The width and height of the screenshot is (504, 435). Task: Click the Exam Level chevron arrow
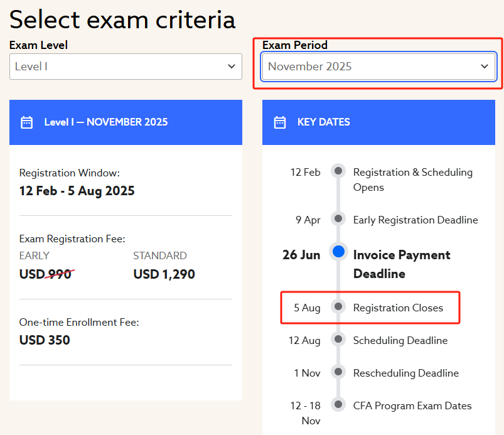(x=231, y=67)
